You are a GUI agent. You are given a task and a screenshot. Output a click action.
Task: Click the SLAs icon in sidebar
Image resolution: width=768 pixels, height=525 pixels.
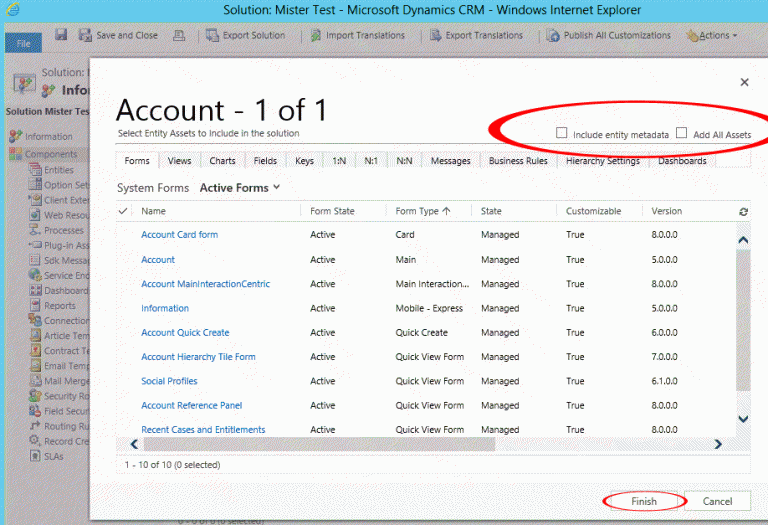[x=35, y=456]
